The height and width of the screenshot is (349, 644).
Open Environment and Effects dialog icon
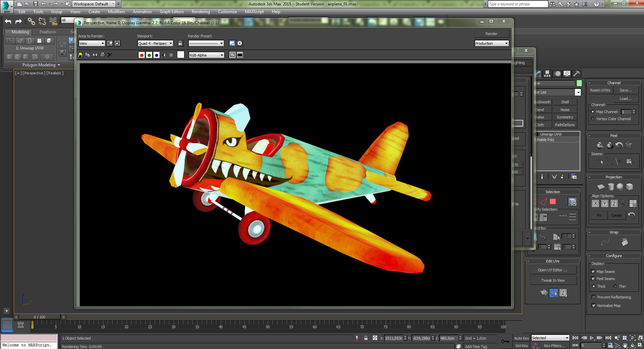[240, 43]
